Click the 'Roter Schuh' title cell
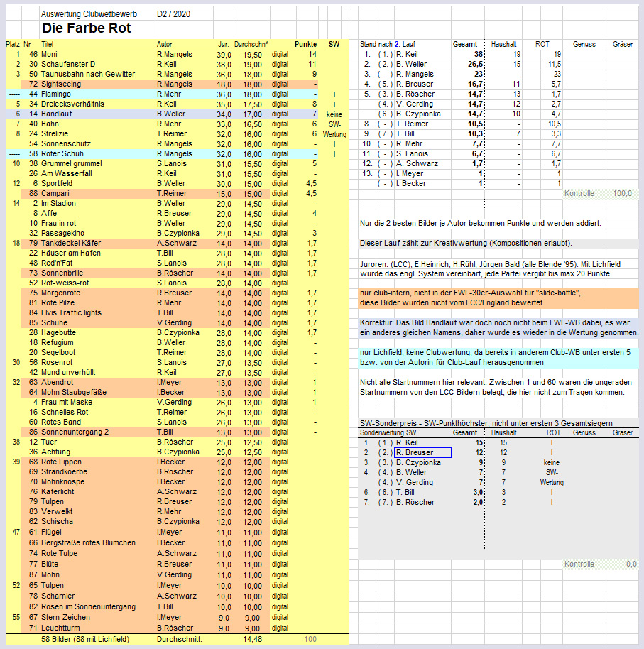This screenshot has width=644, height=649. coord(62,153)
